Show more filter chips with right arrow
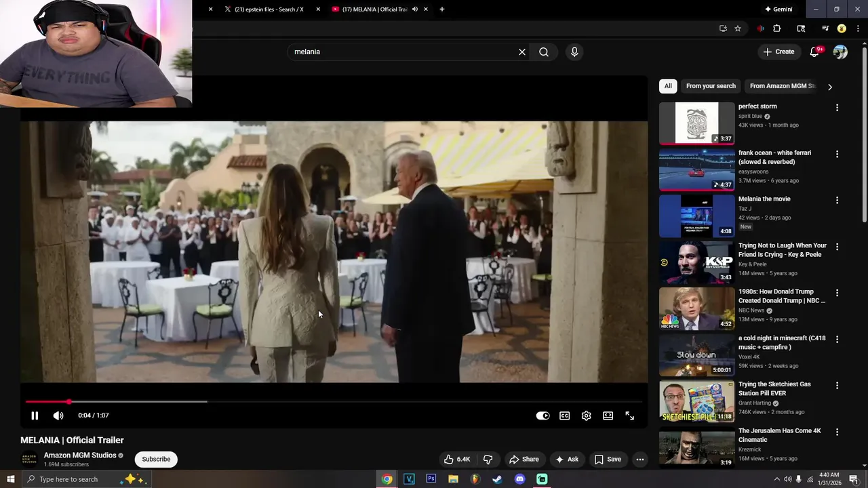The image size is (868, 488). [830, 87]
